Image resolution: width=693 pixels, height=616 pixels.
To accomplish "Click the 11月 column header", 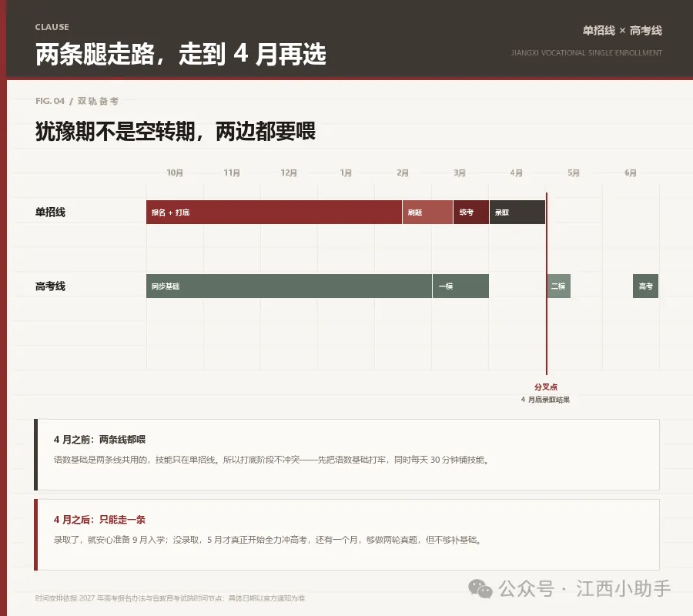I will pyautogui.click(x=232, y=172).
